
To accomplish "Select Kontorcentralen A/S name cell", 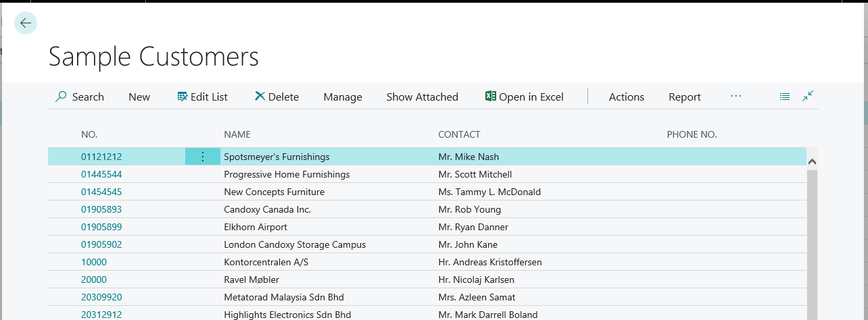I will 266,262.
